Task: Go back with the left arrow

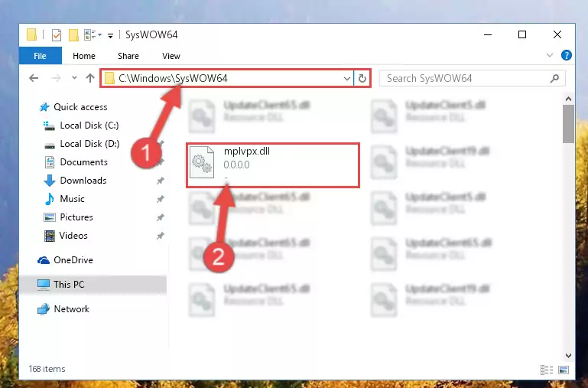Action: pos(34,78)
